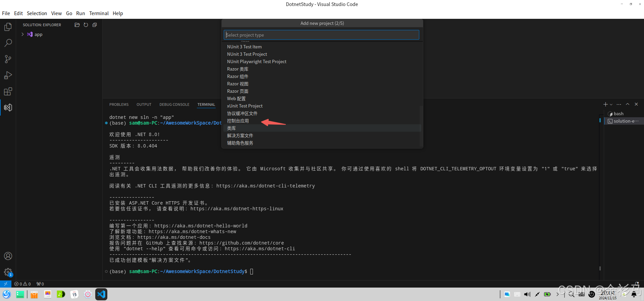Image resolution: width=644 pixels, height=301 pixels.
Task: Open the Source Control view
Action: (x=8, y=59)
